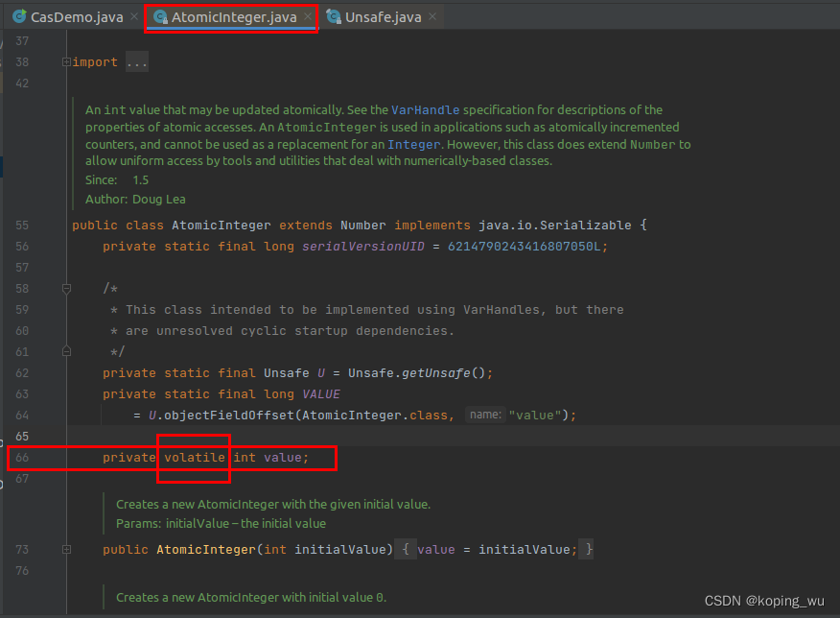Switch to the AtomicInteger.java tab
This screenshot has width=840, height=618.
[x=234, y=17]
